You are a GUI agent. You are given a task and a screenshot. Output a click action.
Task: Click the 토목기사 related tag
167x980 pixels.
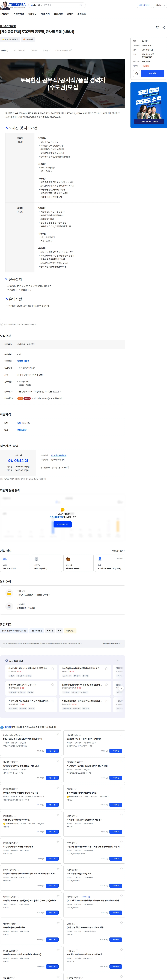[50, 630]
